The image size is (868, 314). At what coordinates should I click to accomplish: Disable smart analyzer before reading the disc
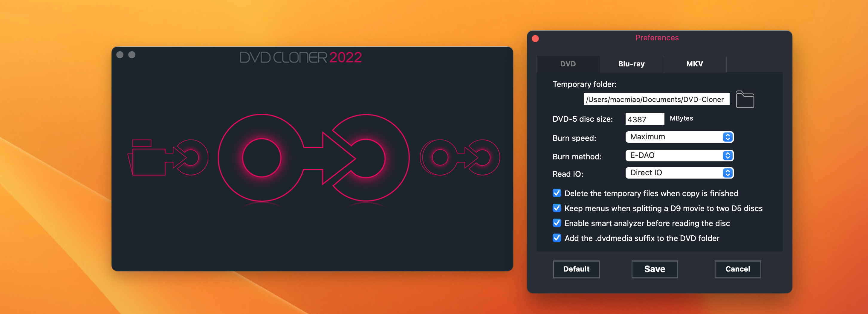coord(557,223)
